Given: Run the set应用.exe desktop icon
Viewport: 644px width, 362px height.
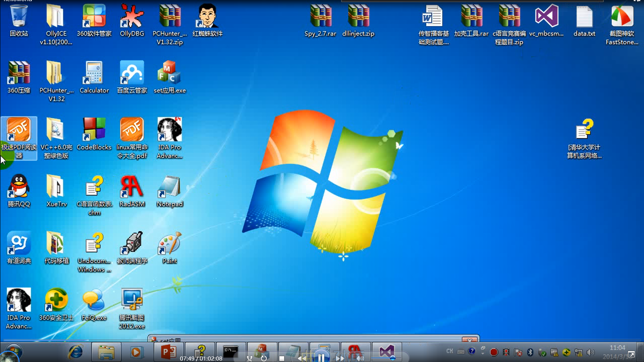Looking at the screenshot, I should click(170, 77).
